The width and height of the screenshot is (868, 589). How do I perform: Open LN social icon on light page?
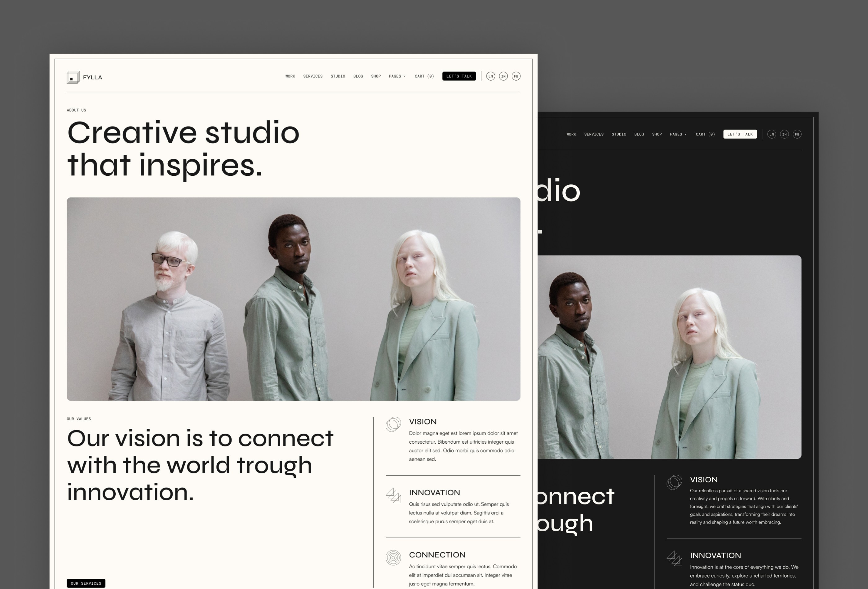[x=490, y=76]
